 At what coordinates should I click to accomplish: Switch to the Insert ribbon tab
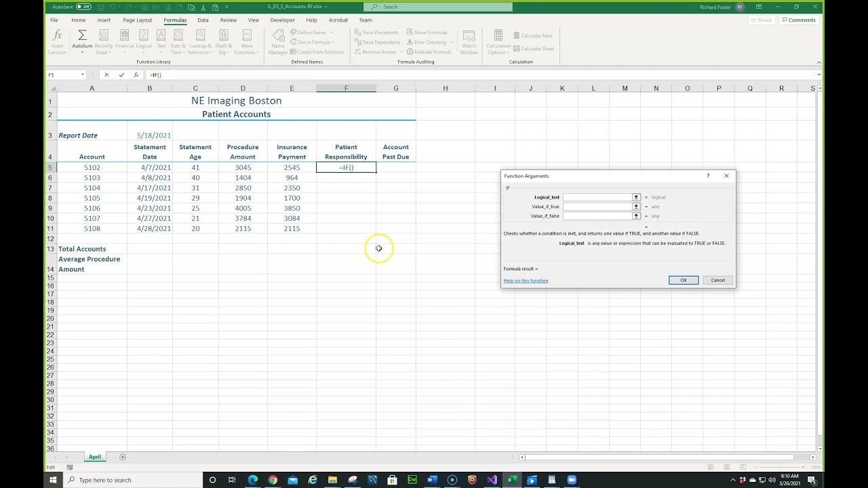click(x=104, y=20)
